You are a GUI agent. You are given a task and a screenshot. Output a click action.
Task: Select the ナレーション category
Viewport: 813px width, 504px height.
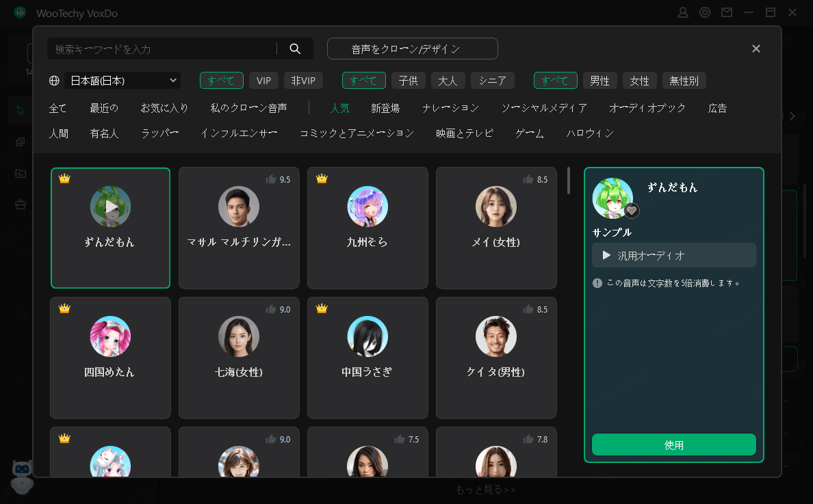(450, 108)
